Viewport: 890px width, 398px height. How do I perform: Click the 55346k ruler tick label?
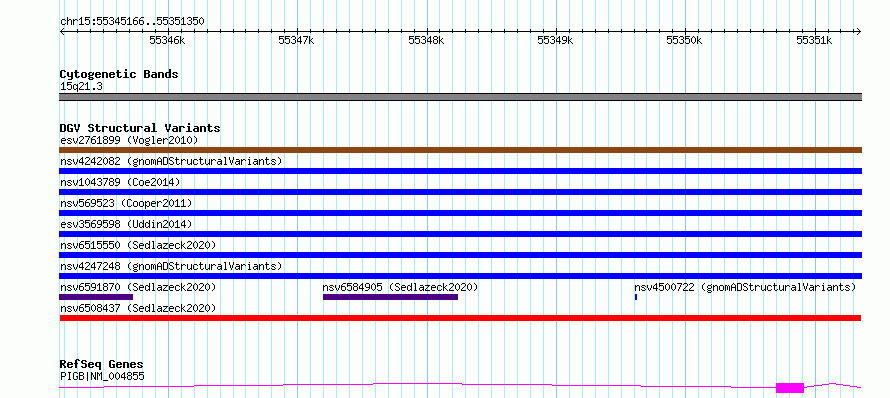(167, 40)
